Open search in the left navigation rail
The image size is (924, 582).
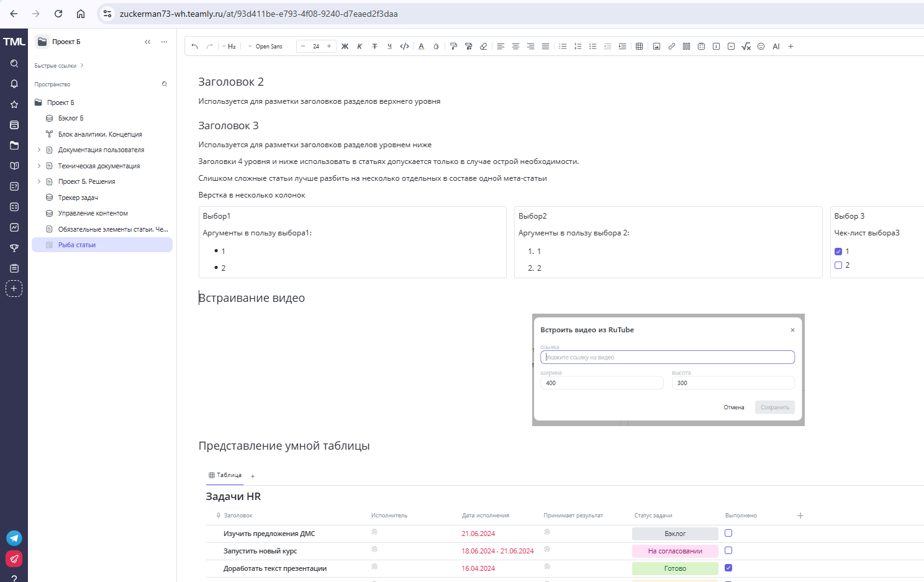coord(14,63)
